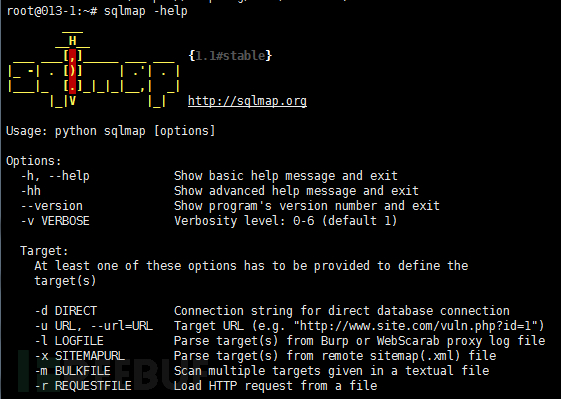
Task: Click the 'sqlmap -help' command text
Action: tap(146, 11)
